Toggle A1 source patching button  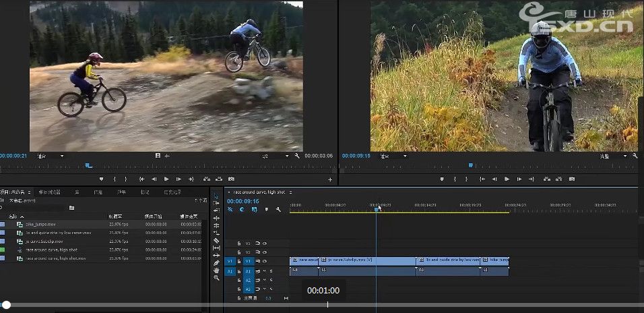[230, 271]
